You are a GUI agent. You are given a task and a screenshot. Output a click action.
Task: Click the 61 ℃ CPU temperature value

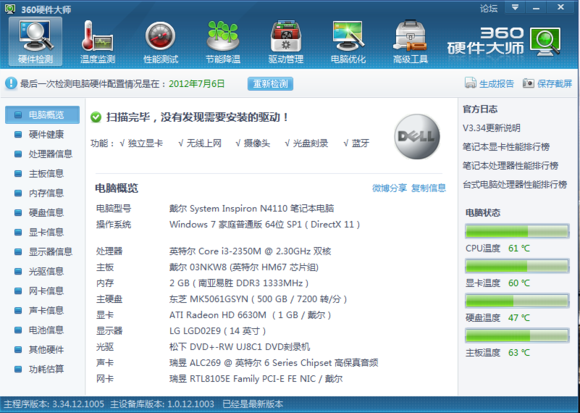pyautogui.click(x=519, y=248)
